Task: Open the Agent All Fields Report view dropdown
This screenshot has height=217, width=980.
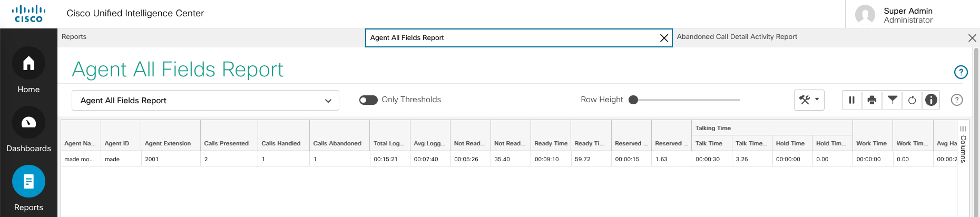Action: pyautogui.click(x=205, y=101)
